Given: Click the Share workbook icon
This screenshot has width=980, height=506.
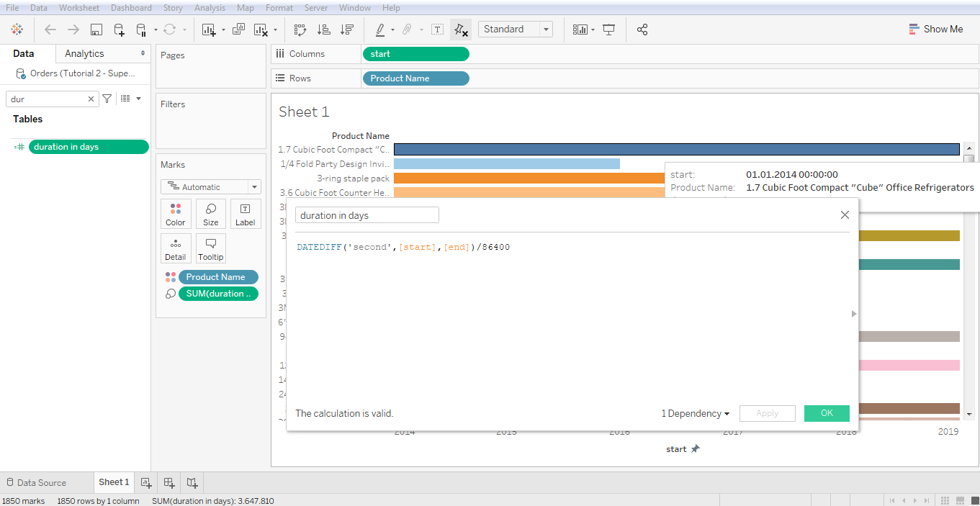Looking at the screenshot, I should pyautogui.click(x=642, y=30).
